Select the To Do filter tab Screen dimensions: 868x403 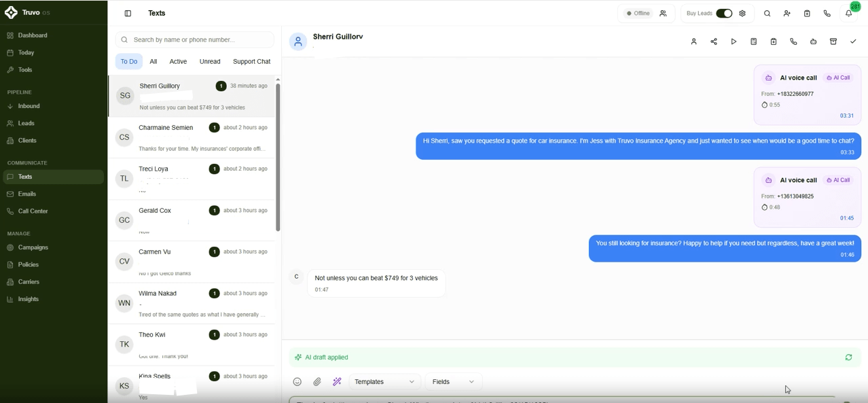129,61
